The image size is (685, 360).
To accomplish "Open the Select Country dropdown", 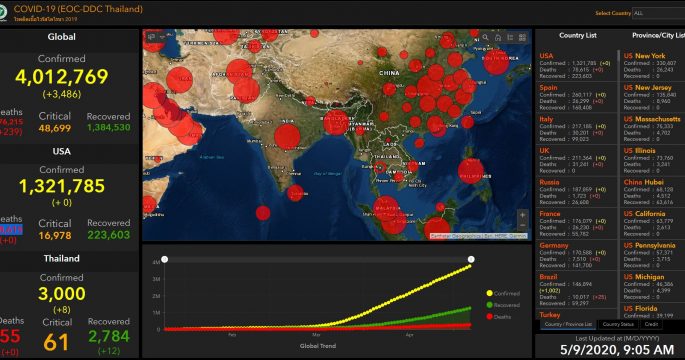I will [x=659, y=13].
